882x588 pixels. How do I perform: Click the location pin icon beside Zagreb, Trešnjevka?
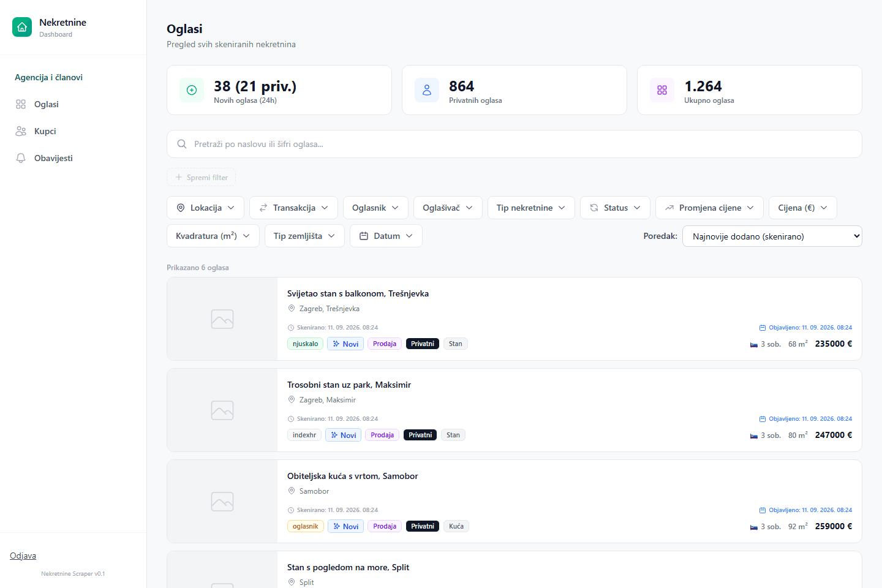click(292, 309)
